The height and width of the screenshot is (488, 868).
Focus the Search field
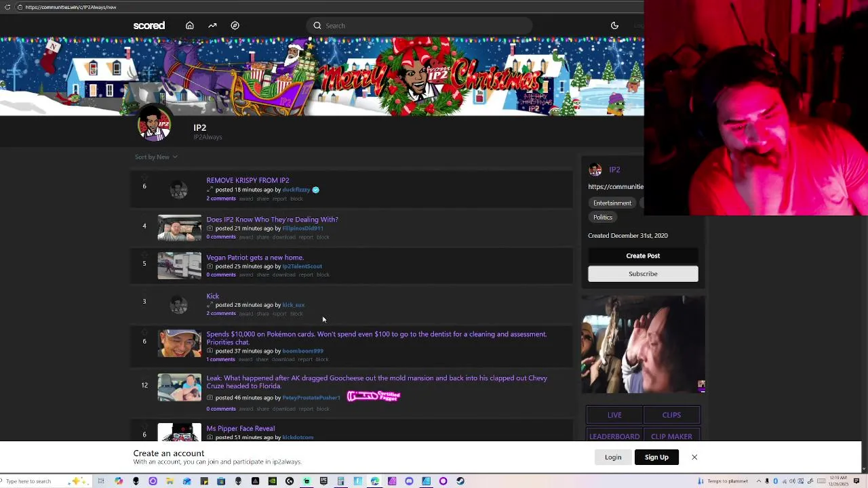(418, 26)
